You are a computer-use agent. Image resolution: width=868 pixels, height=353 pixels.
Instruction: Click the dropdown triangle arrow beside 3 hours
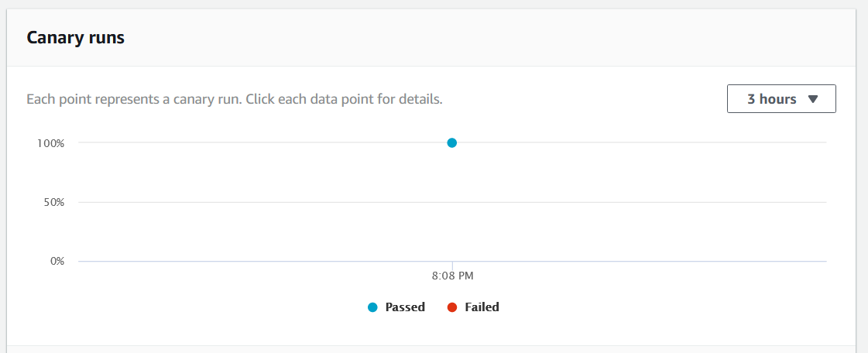tap(813, 100)
